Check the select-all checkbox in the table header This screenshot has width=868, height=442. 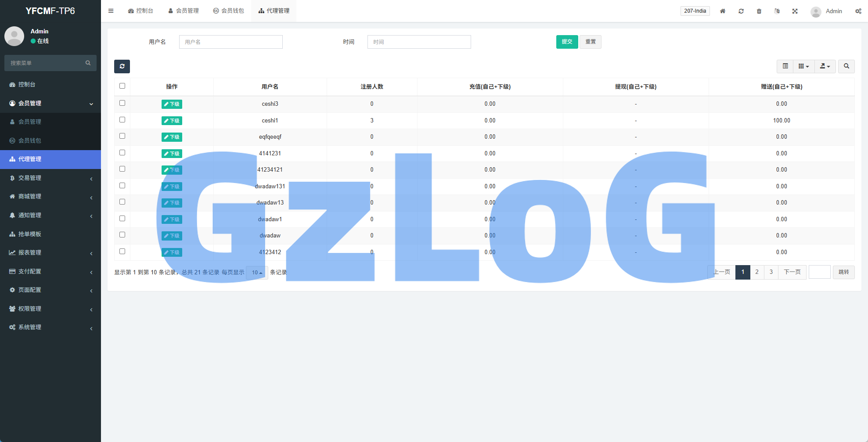click(122, 86)
